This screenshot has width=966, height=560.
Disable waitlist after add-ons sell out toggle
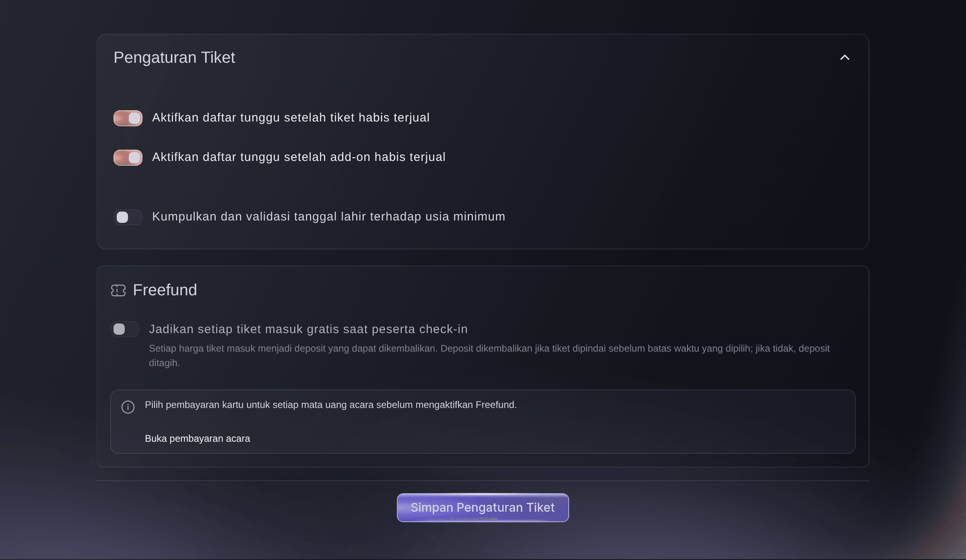click(x=128, y=158)
